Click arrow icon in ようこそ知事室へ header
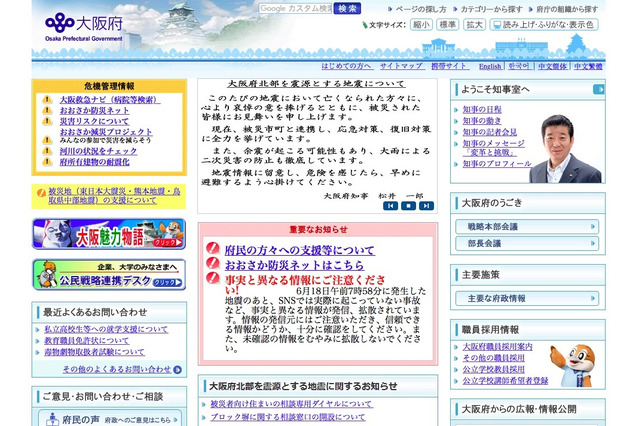The image size is (640, 426). point(599,89)
